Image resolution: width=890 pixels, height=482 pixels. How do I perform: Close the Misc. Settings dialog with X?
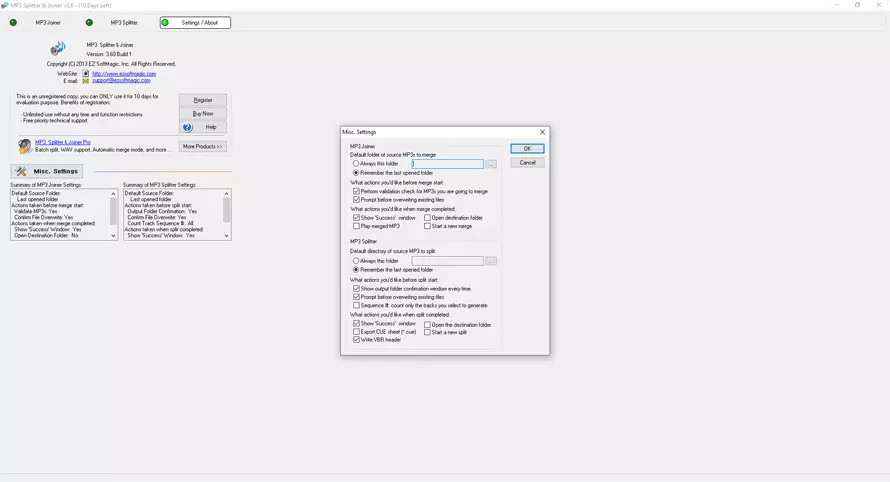[542, 132]
